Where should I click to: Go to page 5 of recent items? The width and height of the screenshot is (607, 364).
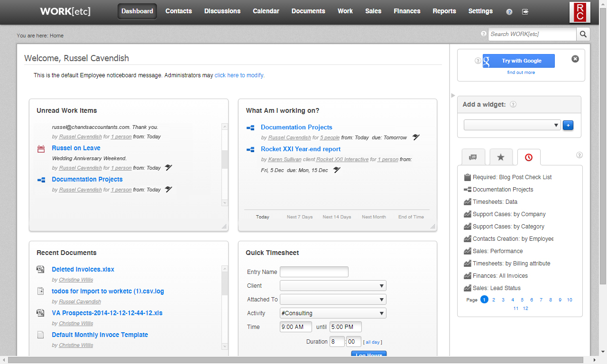tap(522, 300)
